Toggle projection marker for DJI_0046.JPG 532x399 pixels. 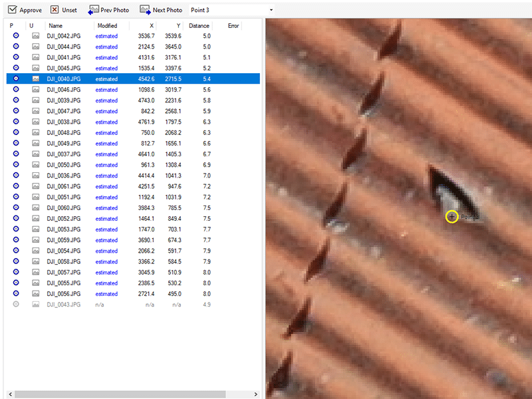pos(16,89)
